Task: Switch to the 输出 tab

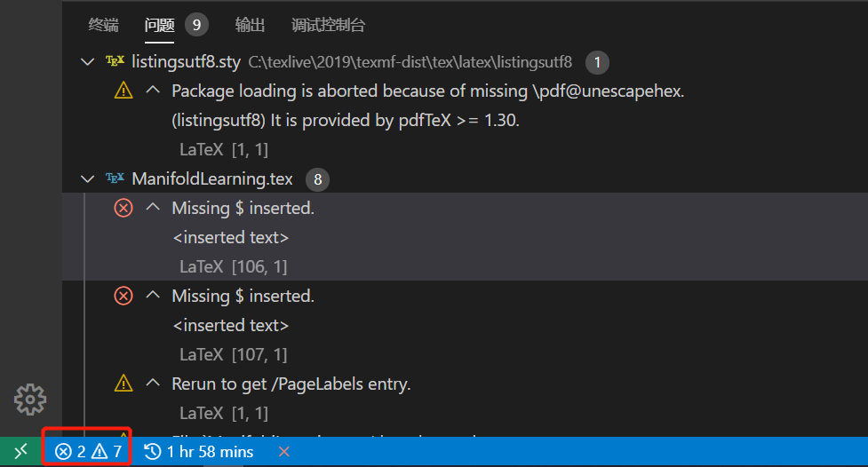Action: pos(250,25)
